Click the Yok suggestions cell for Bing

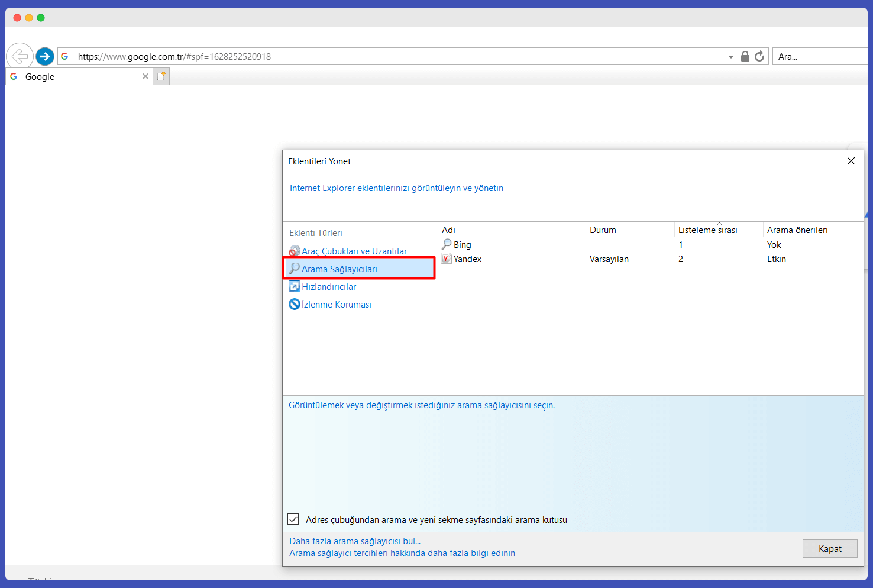click(x=774, y=245)
